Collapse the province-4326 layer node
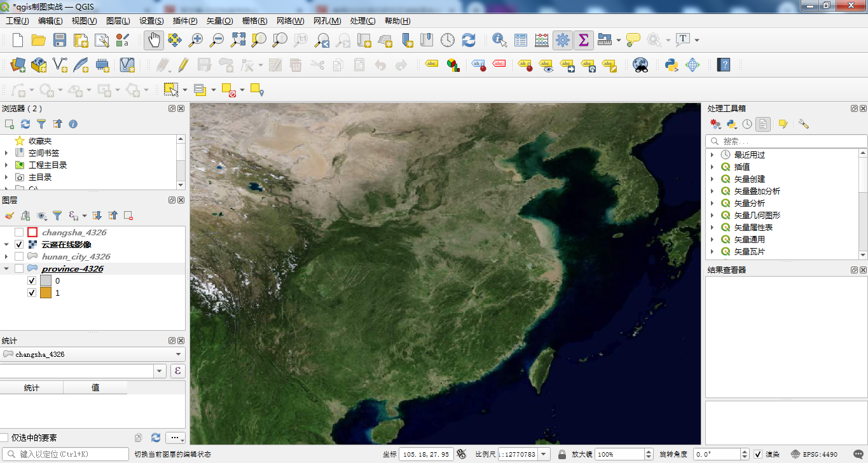 click(x=6, y=269)
